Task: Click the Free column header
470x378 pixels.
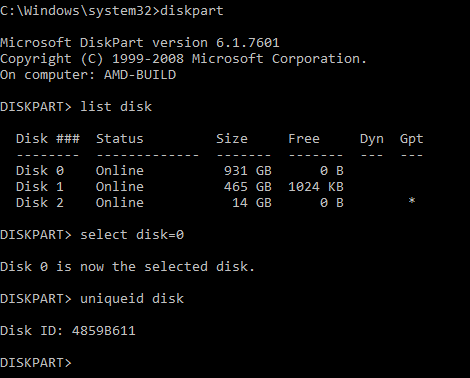Action: point(304,139)
